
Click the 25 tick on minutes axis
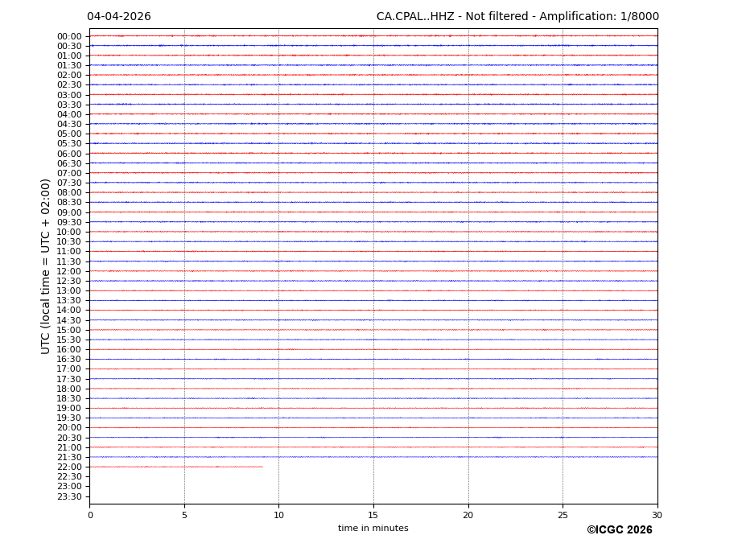[563, 515]
